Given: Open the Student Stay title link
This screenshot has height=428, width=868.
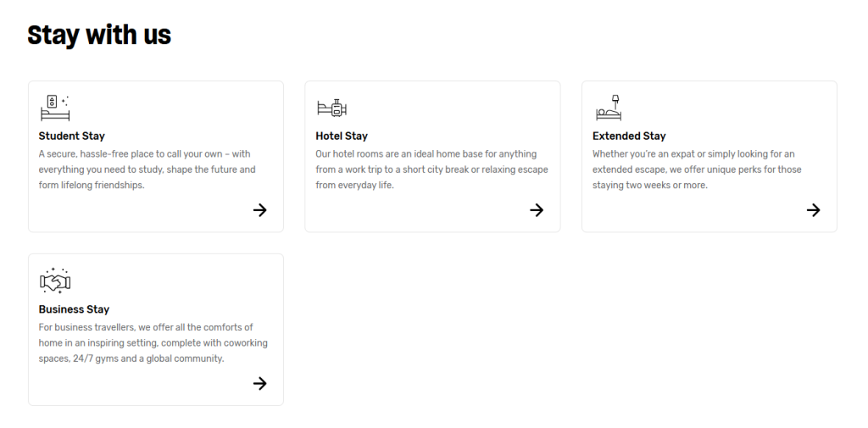Looking at the screenshot, I should [x=72, y=136].
